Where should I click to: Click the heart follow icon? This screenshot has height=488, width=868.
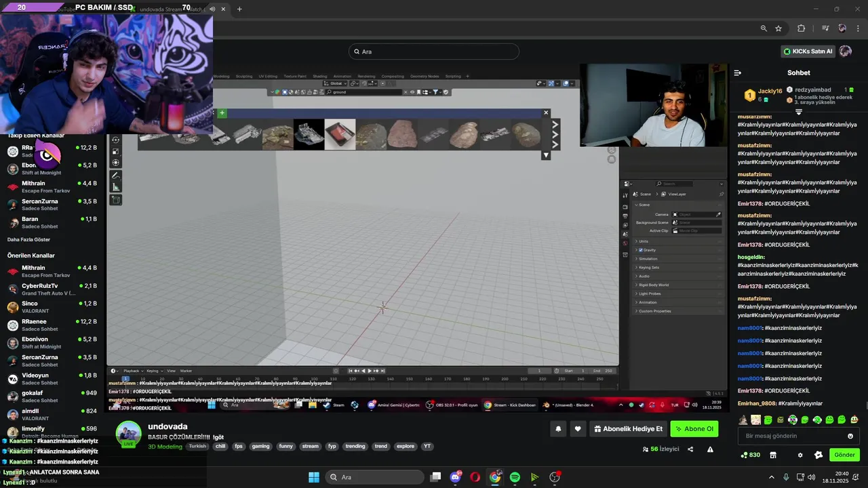(578, 429)
